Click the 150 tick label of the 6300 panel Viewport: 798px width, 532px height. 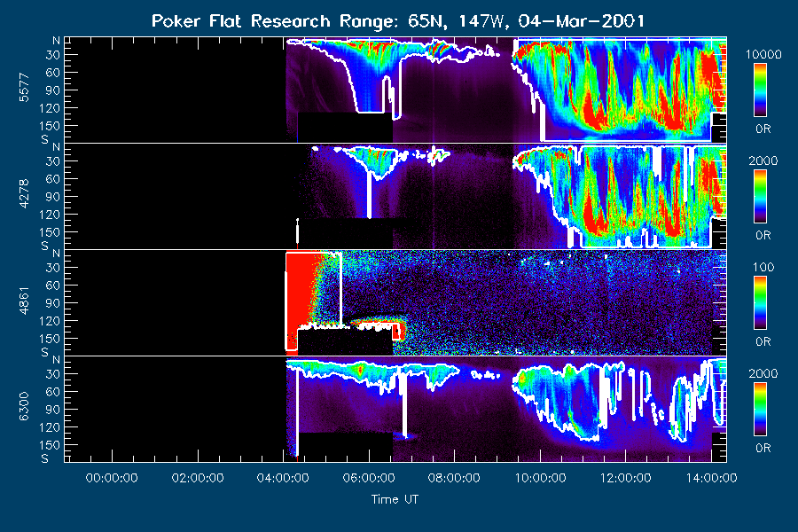(x=50, y=445)
